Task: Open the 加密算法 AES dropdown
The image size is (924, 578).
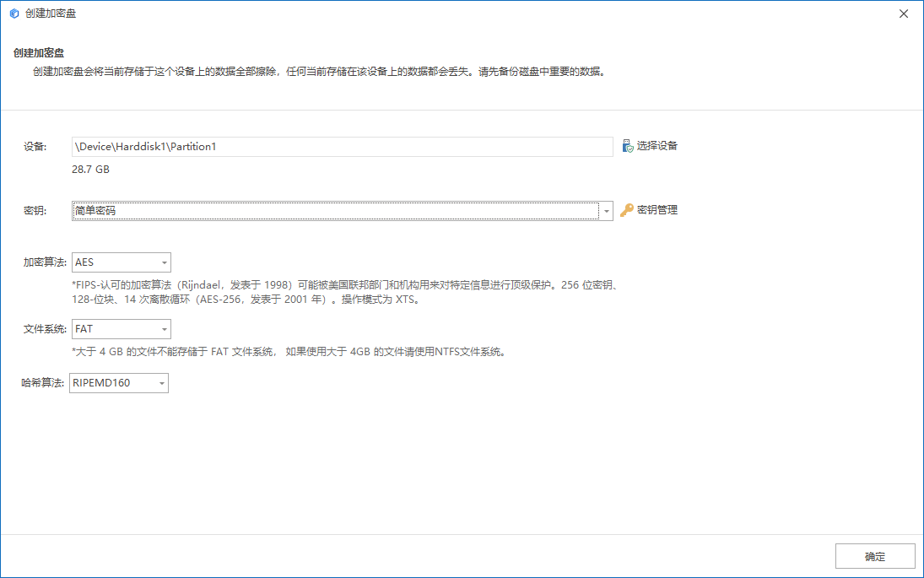Action: click(x=122, y=262)
